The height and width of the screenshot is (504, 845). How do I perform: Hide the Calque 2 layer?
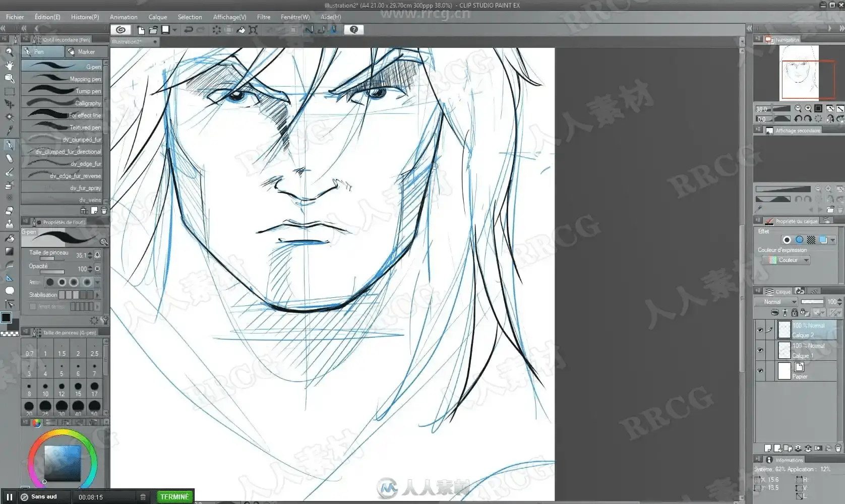coord(760,330)
